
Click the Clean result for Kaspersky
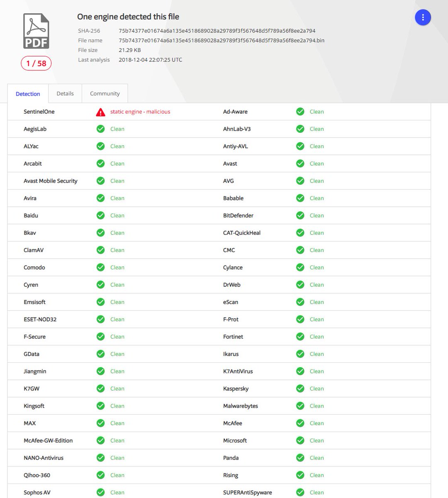coord(317,389)
